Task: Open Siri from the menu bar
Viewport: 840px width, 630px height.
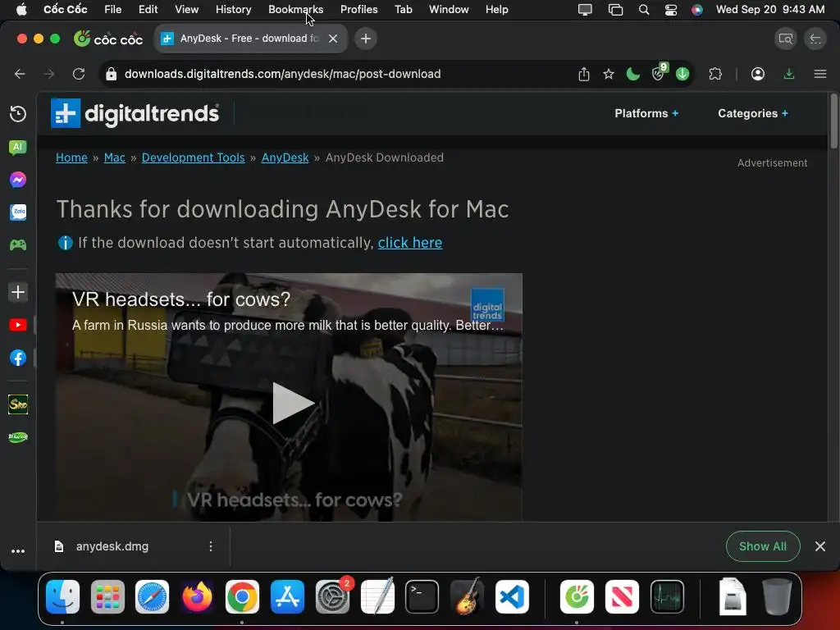Action: tap(697, 10)
